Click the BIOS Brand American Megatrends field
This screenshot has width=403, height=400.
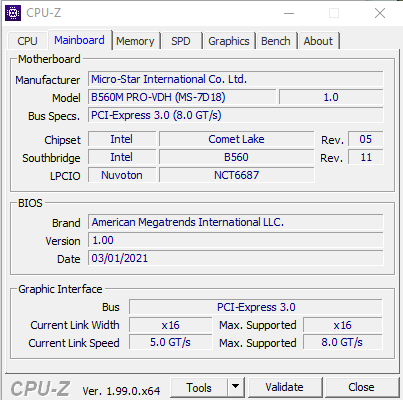(236, 222)
